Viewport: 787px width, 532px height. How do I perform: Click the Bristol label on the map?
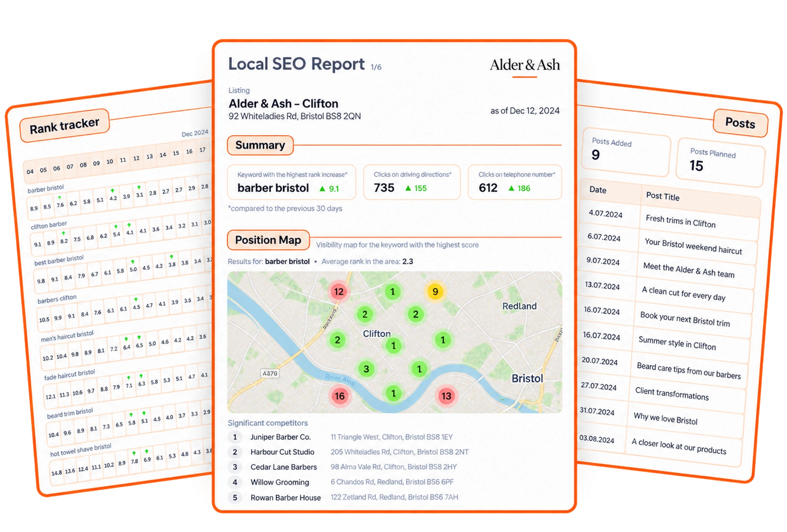coord(527,378)
